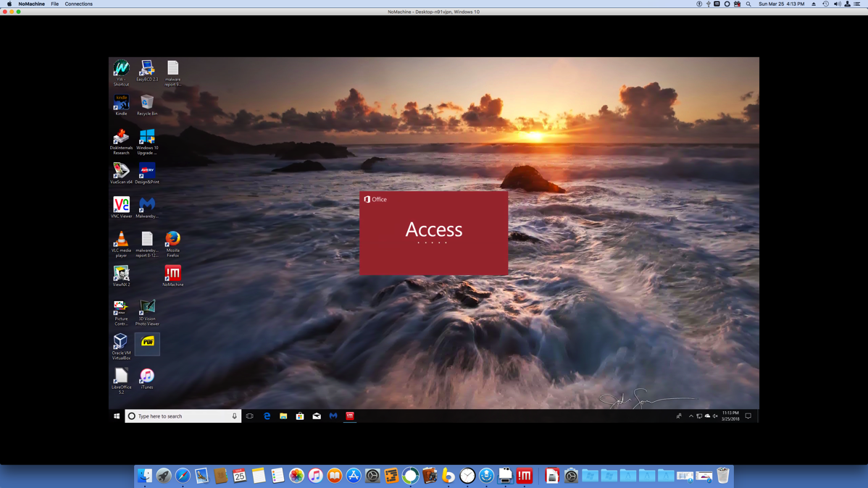This screenshot has width=868, height=488.
Task: Open the Clock app in the Dock
Action: pyautogui.click(x=467, y=475)
